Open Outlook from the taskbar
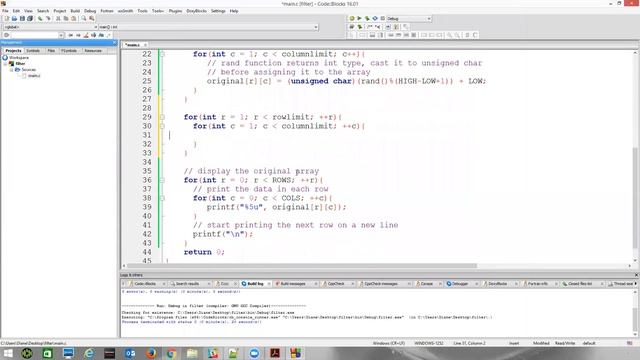Screen dimensions: 640x360 coord(130,353)
